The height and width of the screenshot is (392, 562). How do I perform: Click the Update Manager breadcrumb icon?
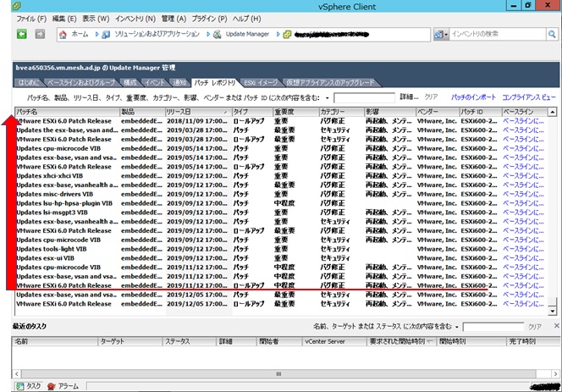point(218,35)
